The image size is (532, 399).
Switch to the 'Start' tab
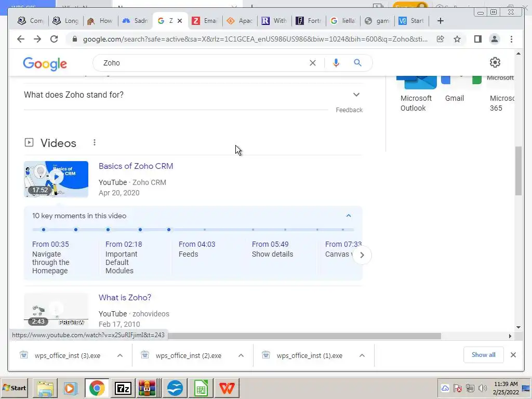coord(412,21)
